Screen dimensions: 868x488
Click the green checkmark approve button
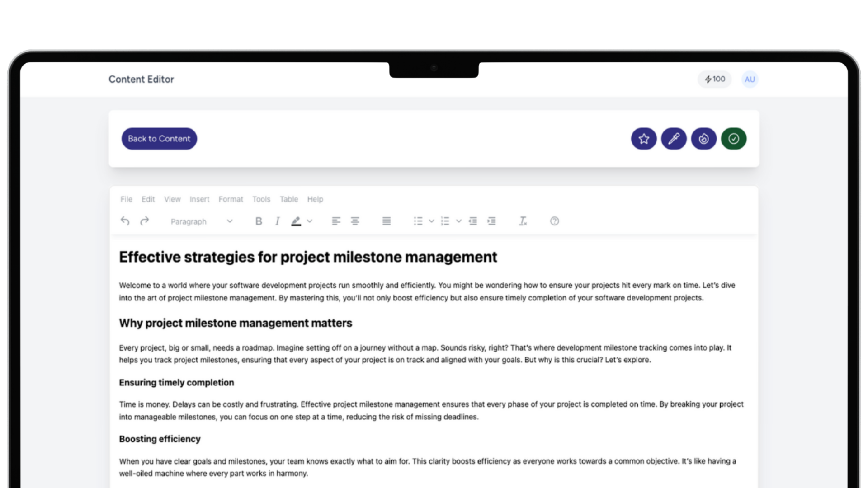(734, 139)
